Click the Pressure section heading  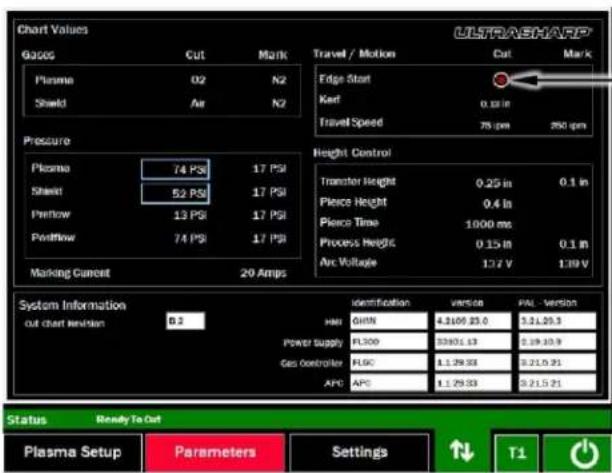47,141
